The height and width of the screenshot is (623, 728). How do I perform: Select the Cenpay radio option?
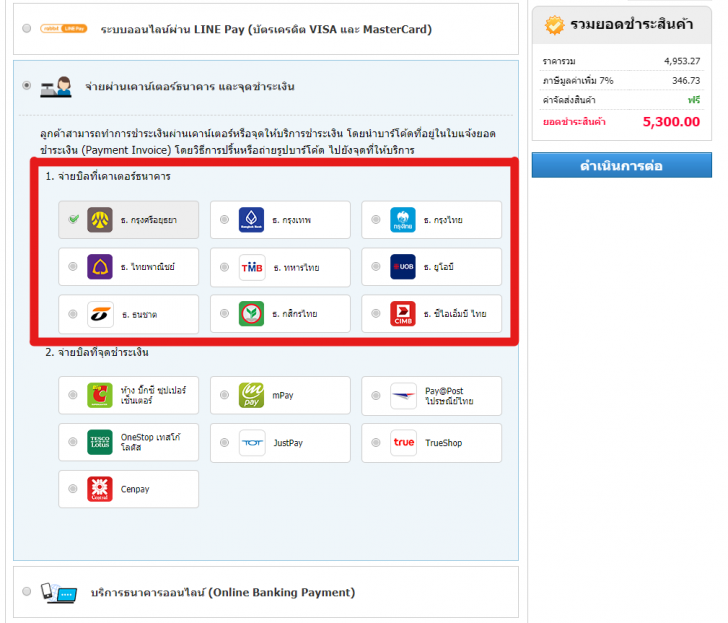(x=73, y=488)
